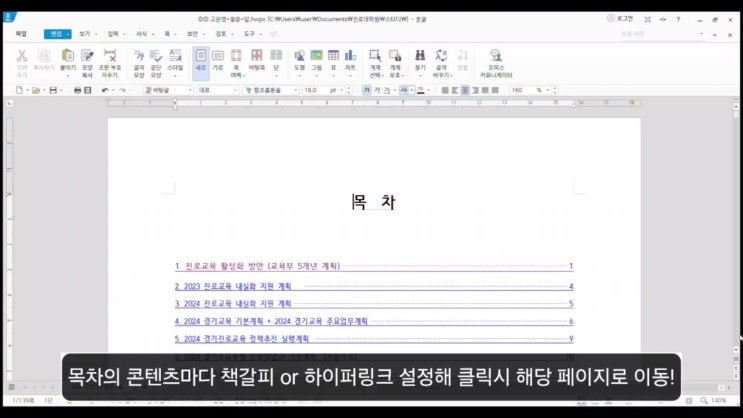The width and height of the screenshot is (743, 418).
Task: Select 가로 landscape orientation icon
Action: tap(217, 62)
